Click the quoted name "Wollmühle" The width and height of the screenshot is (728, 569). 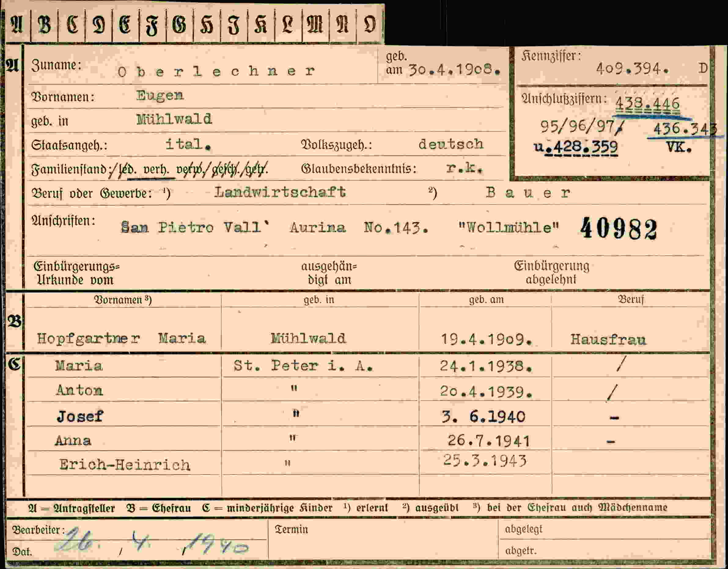click(x=509, y=228)
